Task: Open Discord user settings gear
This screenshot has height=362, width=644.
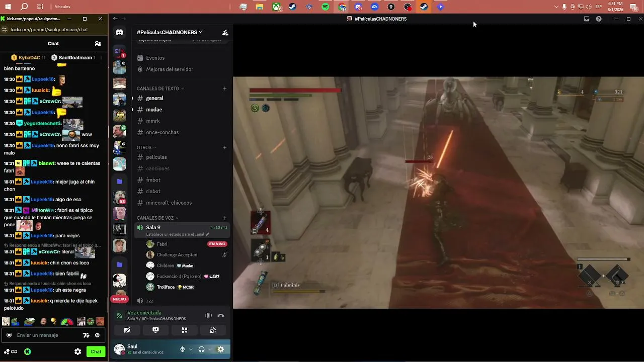Action: 220,349
